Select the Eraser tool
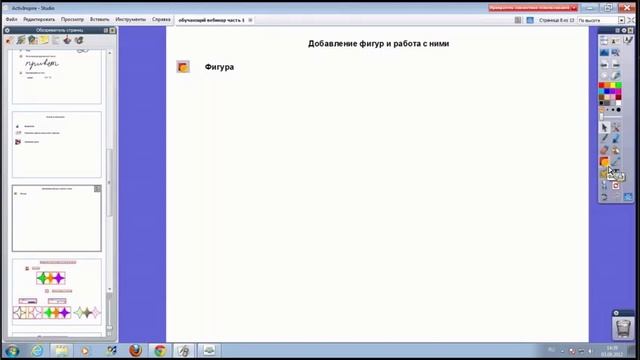Viewport: 640px width, 360px height. [604, 150]
